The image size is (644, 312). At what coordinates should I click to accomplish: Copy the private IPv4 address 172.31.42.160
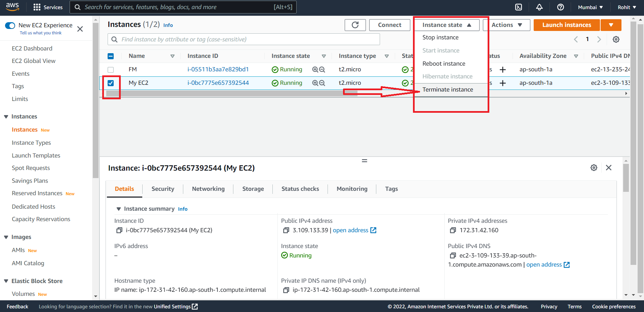pyautogui.click(x=453, y=230)
